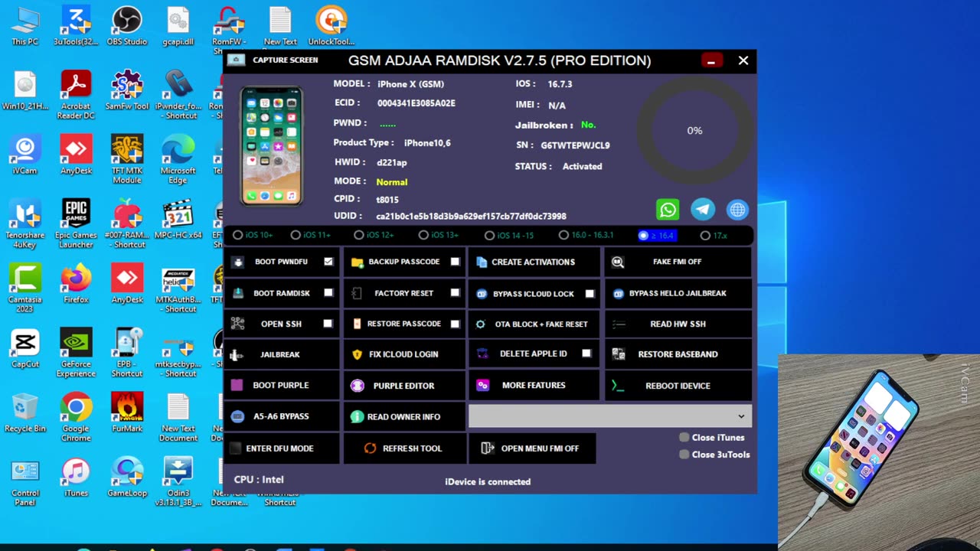Click the iVCam webcam preview
Screen dimensions: 980x551
tap(879, 452)
